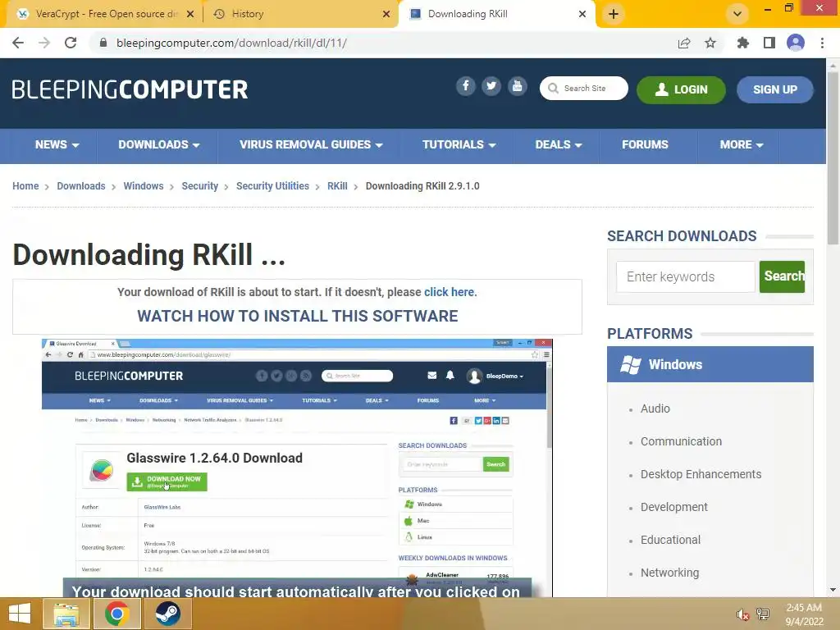
Task: Expand the NEWS menu
Action: [x=57, y=144]
